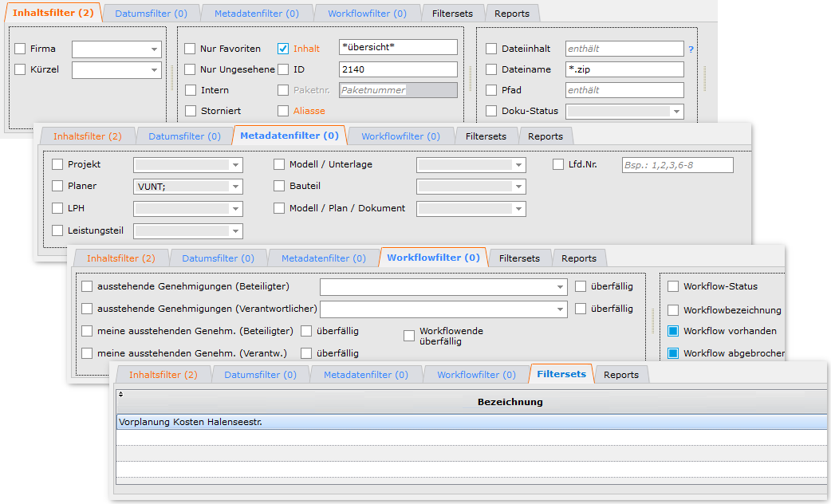The height and width of the screenshot is (504, 831).
Task: Uncheck the Inhalt checkbox
Action: pos(283,49)
